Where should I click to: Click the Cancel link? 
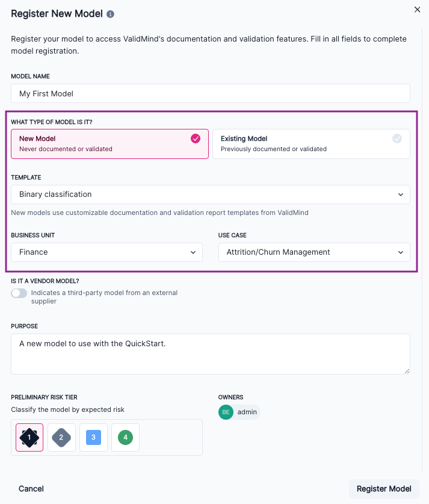(x=31, y=488)
